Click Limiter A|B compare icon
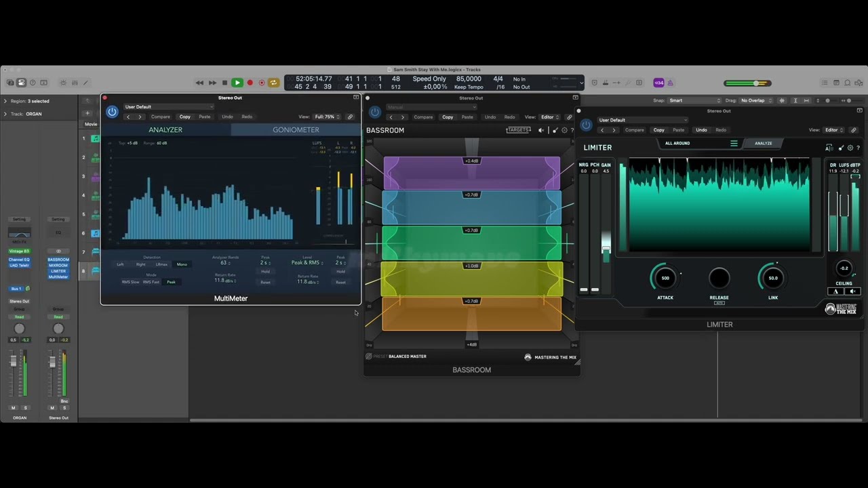The height and width of the screenshot is (488, 868). pyautogui.click(x=829, y=148)
